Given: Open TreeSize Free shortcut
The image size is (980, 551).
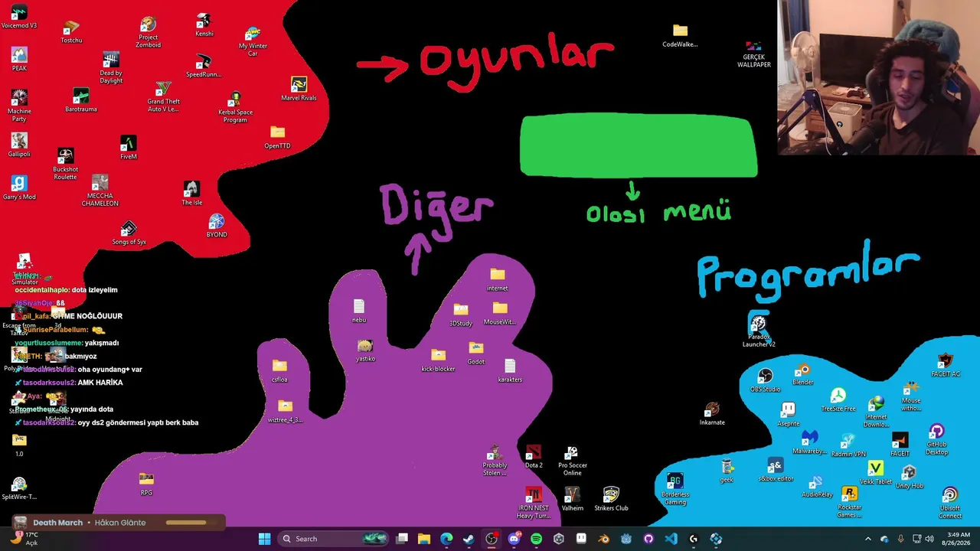Looking at the screenshot, I should (x=838, y=400).
